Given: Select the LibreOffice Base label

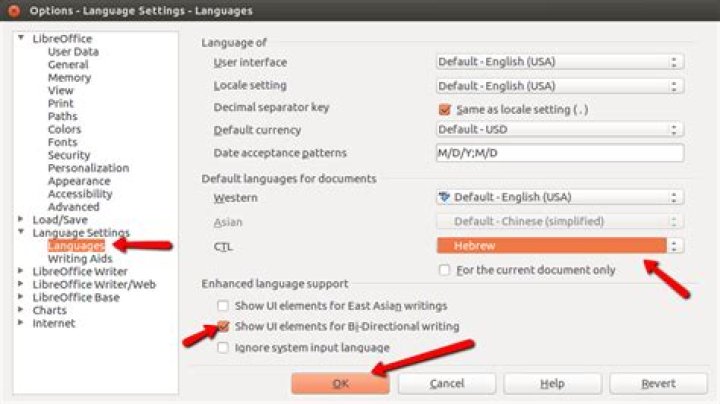Looking at the screenshot, I should pos(76,297).
